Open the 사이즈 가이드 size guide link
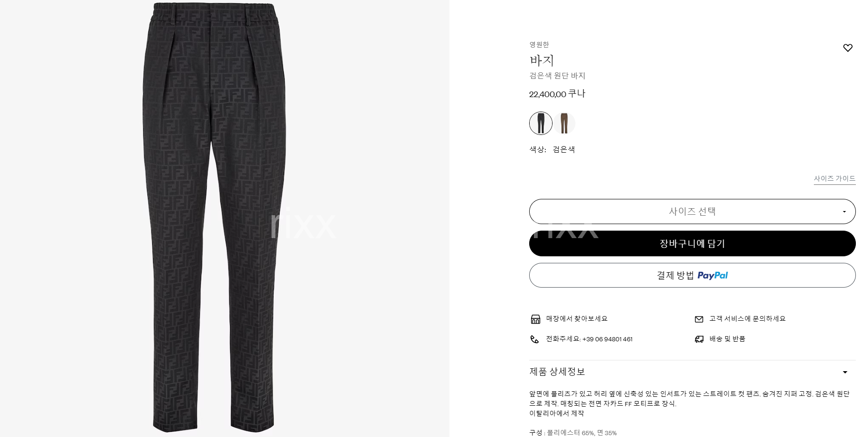The image size is (868, 437). 834,179
